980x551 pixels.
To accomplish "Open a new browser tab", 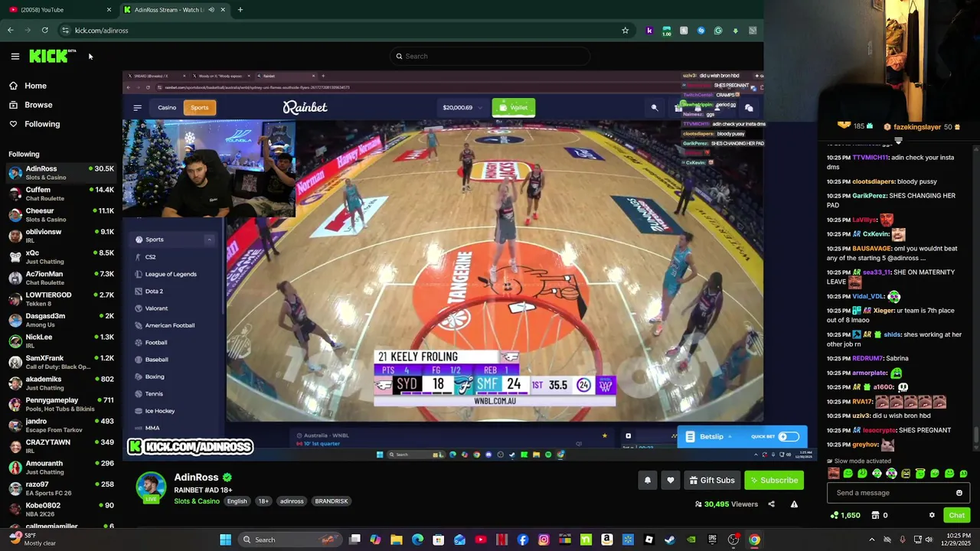I will pyautogui.click(x=240, y=10).
